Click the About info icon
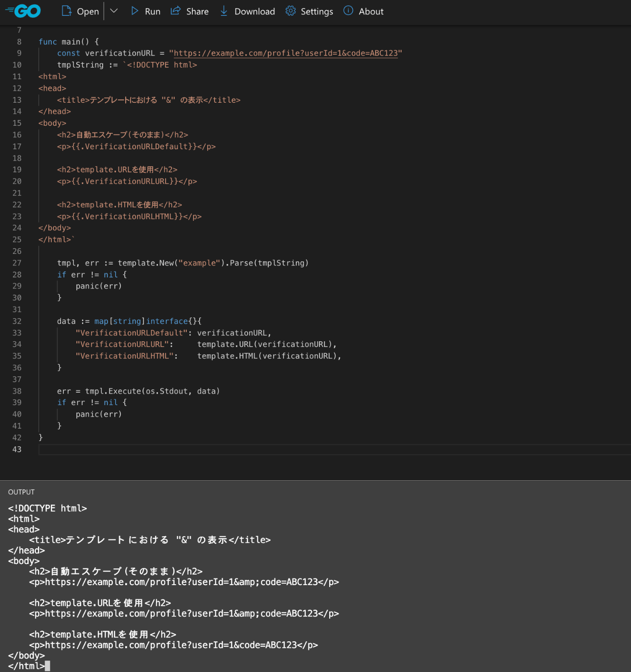This screenshot has height=672, width=631. [348, 11]
